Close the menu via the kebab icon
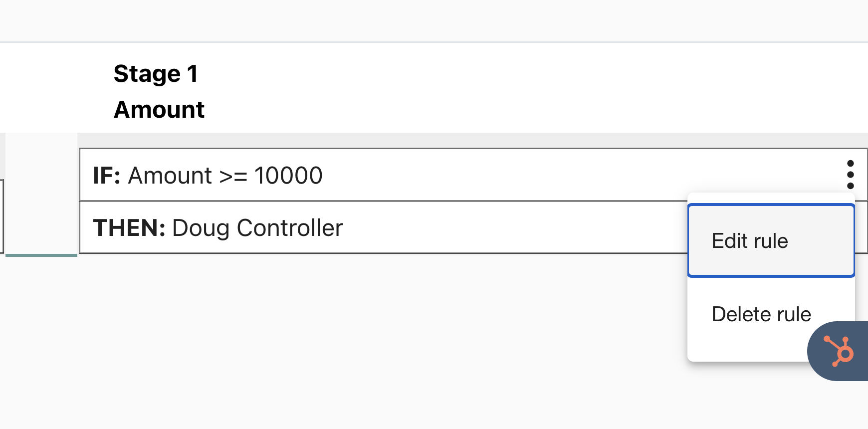The image size is (868, 429). [850, 175]
